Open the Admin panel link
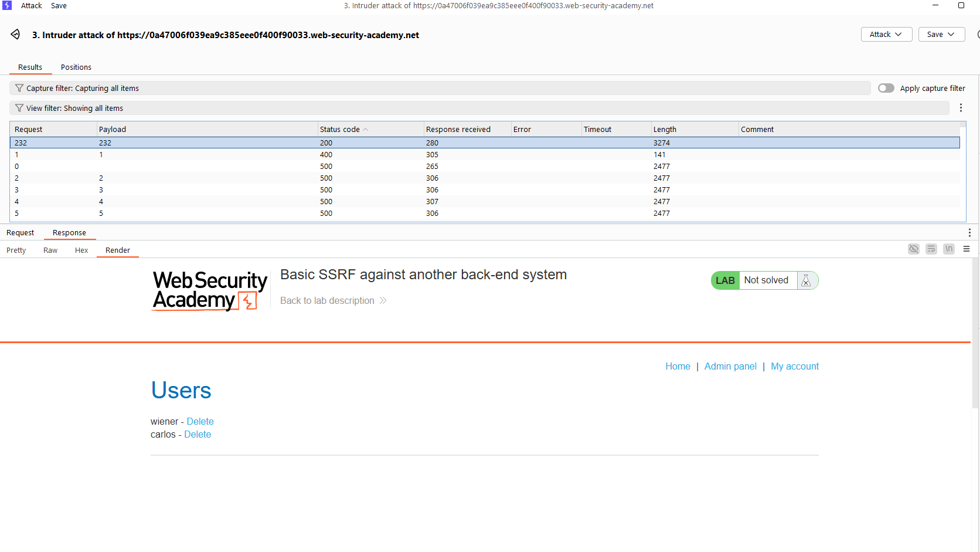Image resolution: width=980 pixels, height=552 pixels. pos(730,366)
